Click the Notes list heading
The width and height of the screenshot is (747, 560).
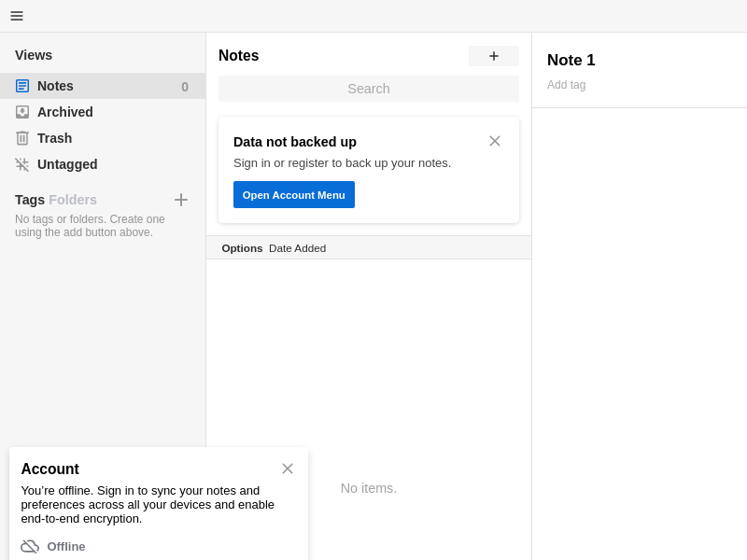coord(239,56)
